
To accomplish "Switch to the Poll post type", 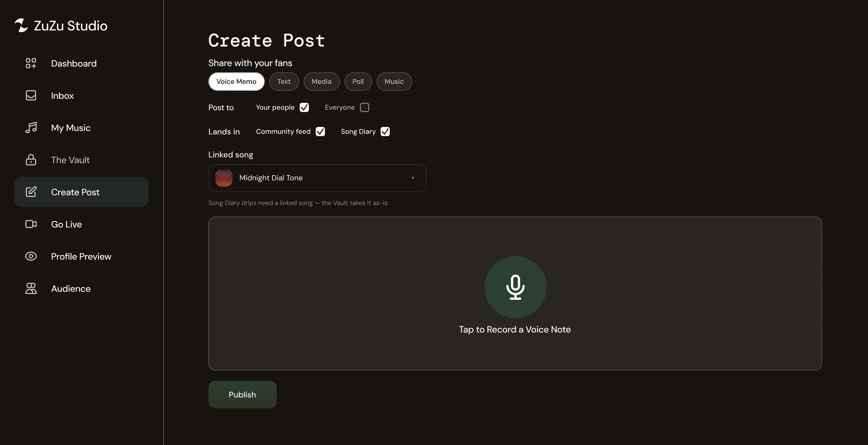I will click(x=358, y=81).
